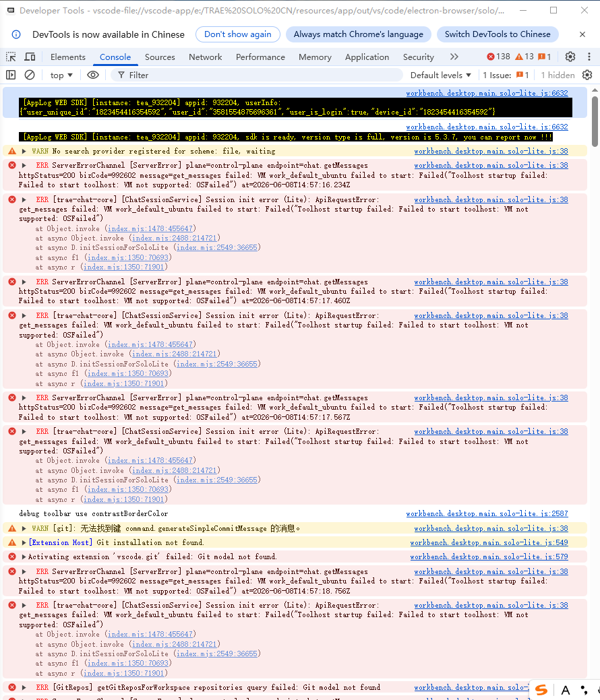
Task: Activate the inspect element picker icon
Action: (x=11, y=57)
